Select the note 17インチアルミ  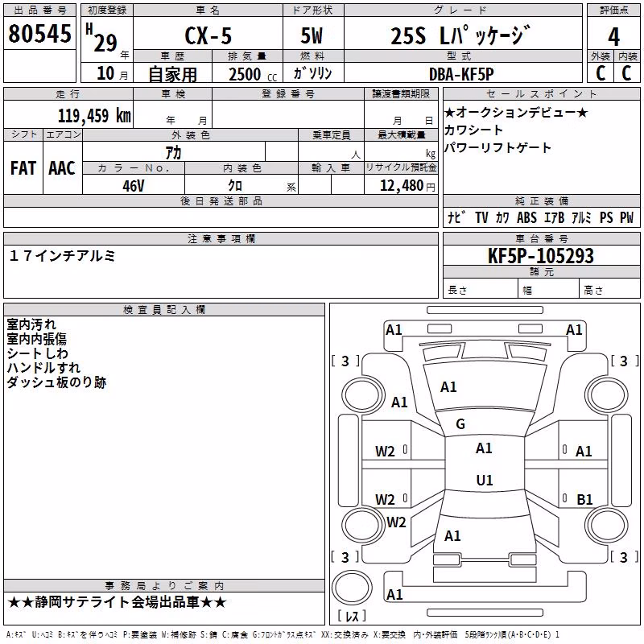tap(62, 256)
